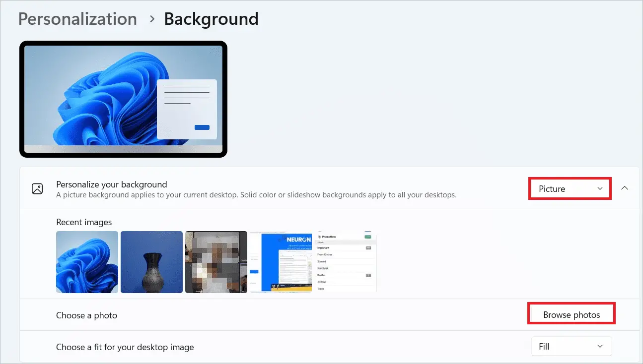643x364 pixels.
Task: Click the breadcrumb chevron separator icon
Action: 151,19
